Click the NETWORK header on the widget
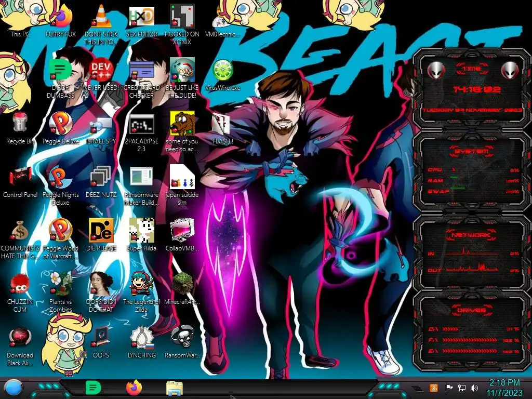532x399 pixels. coord(471,235)
